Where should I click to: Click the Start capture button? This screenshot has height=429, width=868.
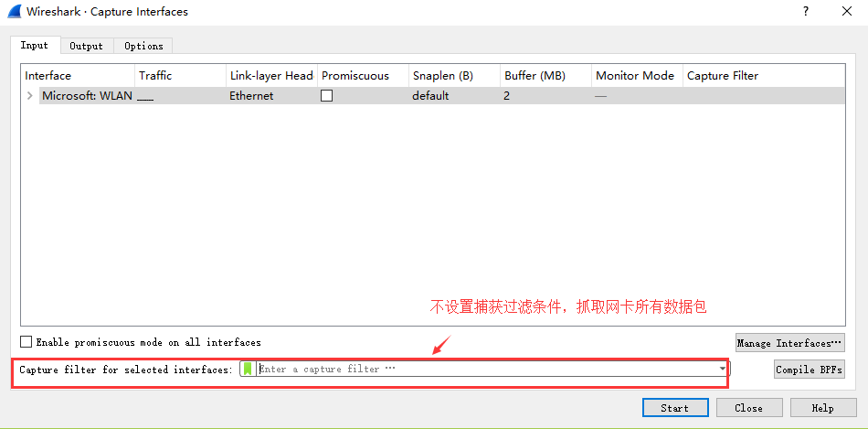(675, 408)
